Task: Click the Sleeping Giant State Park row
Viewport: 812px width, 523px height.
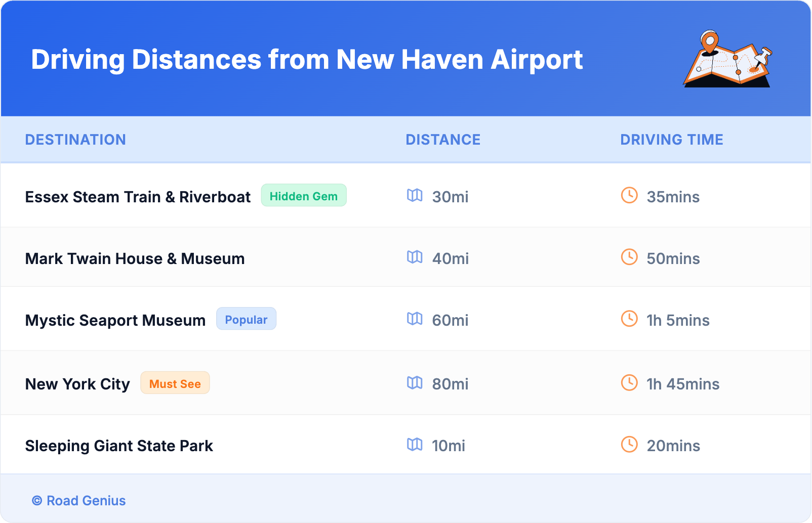Action: (119, 446)
